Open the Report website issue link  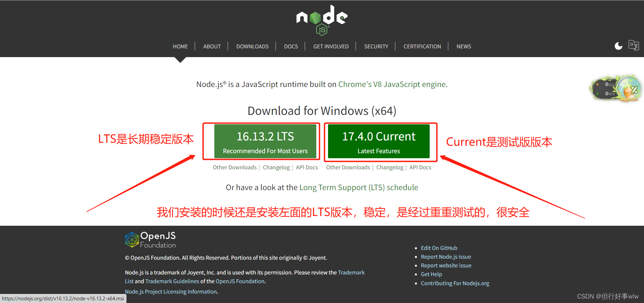[x=446, y=265]
